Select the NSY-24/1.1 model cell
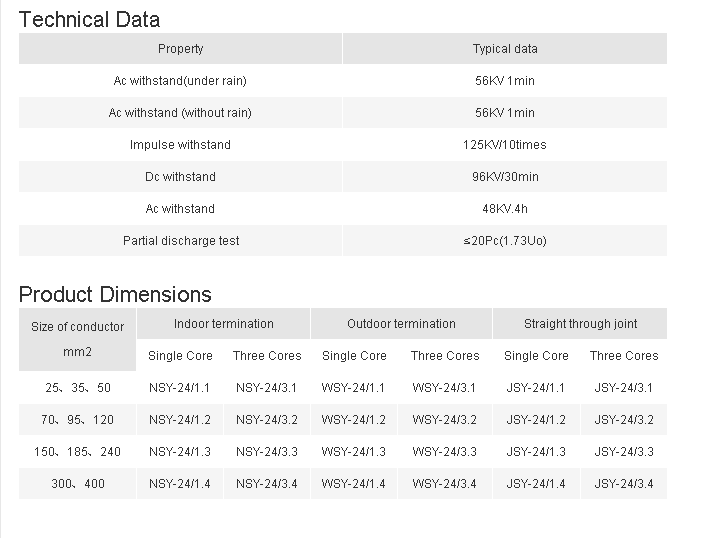701x538 pixels. click(180, 388)
